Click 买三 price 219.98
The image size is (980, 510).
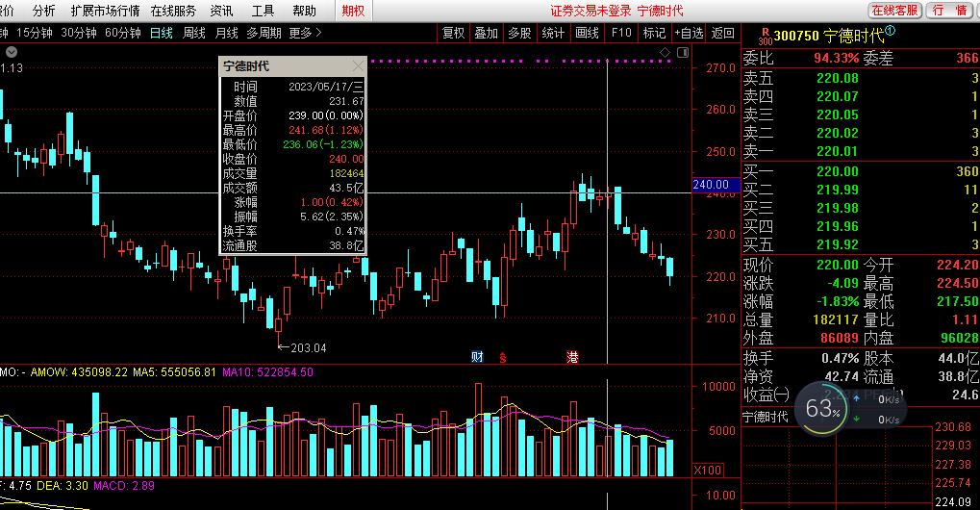point(838,208)
